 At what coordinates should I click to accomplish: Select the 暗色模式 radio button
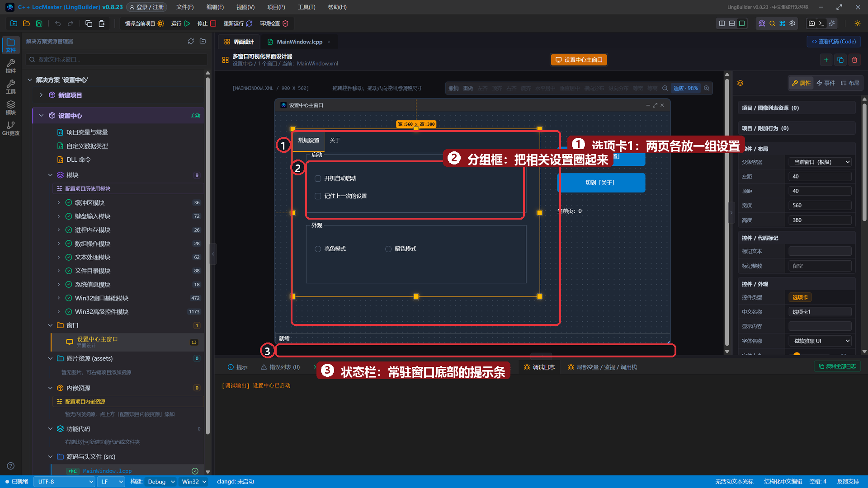click(x=388, y=249)
